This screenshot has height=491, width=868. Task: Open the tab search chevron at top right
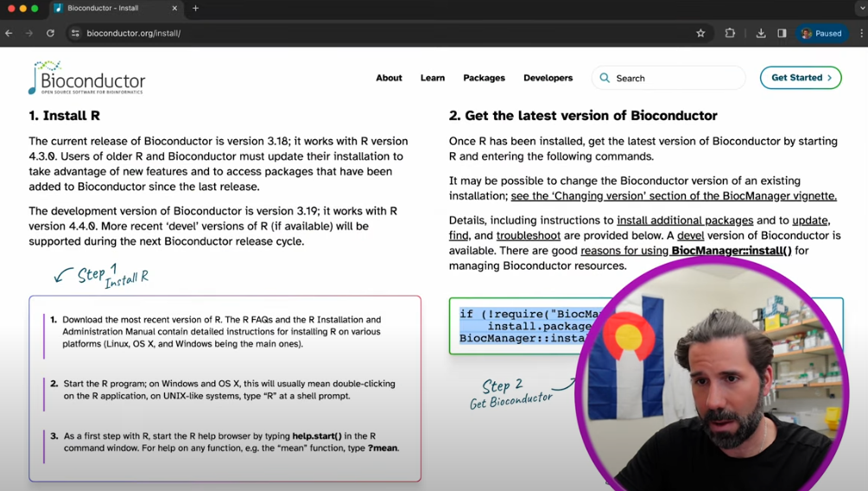(863, 9)
